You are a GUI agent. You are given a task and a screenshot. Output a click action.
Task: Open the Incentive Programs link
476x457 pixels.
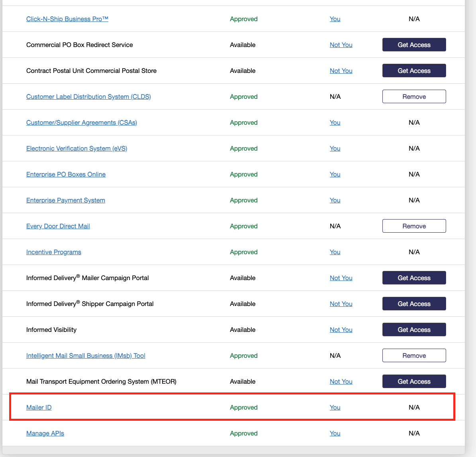coord(53,252)
